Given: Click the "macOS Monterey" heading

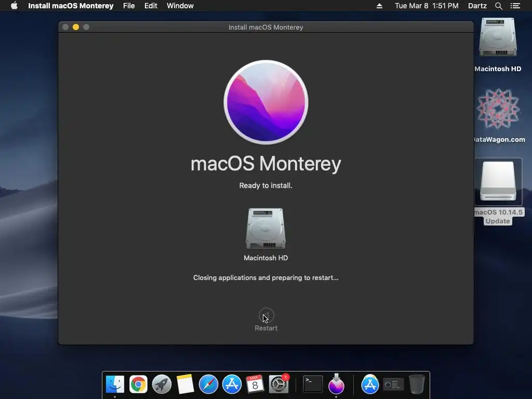Looking at the screenshot, I should (266, 164).
